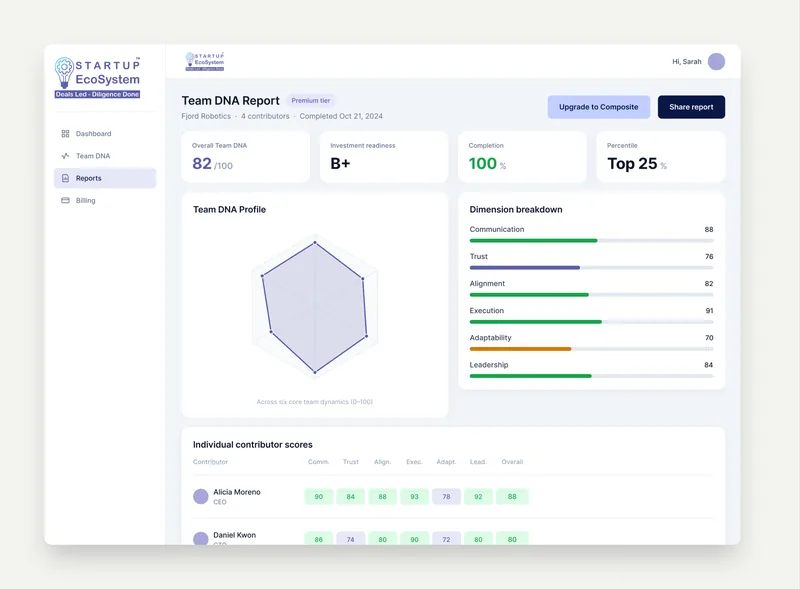Viewport: 800px width, 589px height.
Task: Click the 'Team DNA Report' heading
Action: click(x=231, y=101)
